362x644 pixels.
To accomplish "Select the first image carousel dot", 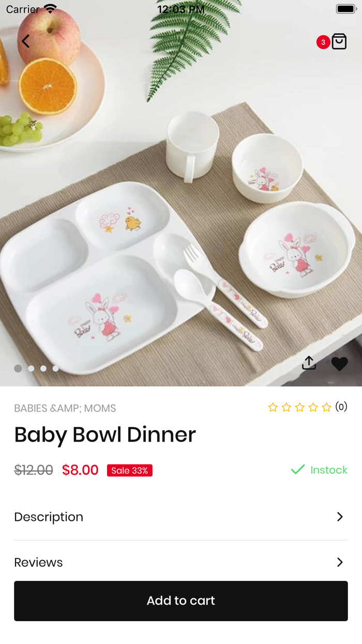I will (x=18, y=369).
